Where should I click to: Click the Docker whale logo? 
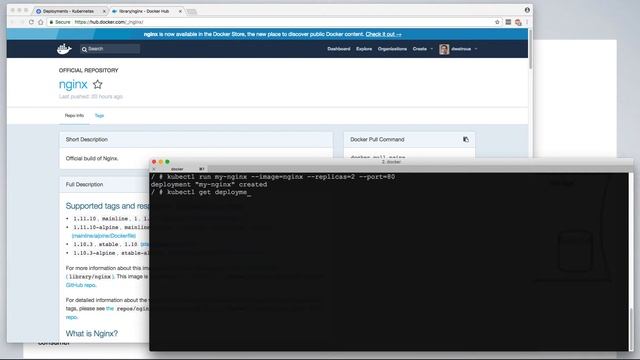(x=64, y=49)
